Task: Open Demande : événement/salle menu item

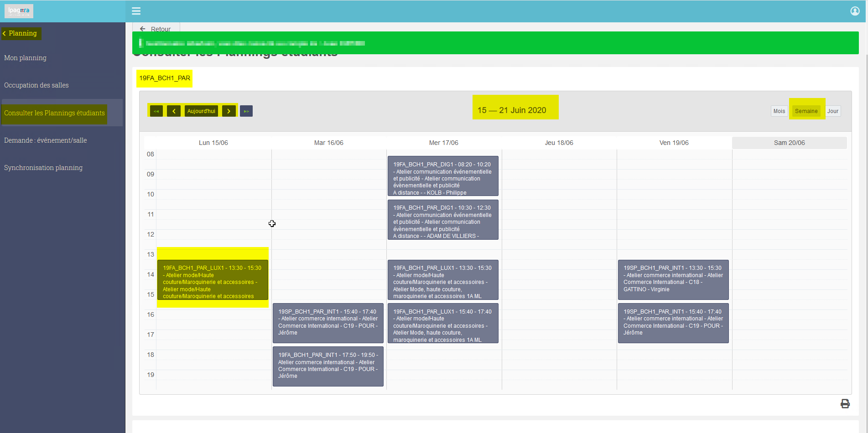Action: coord(46,140)
